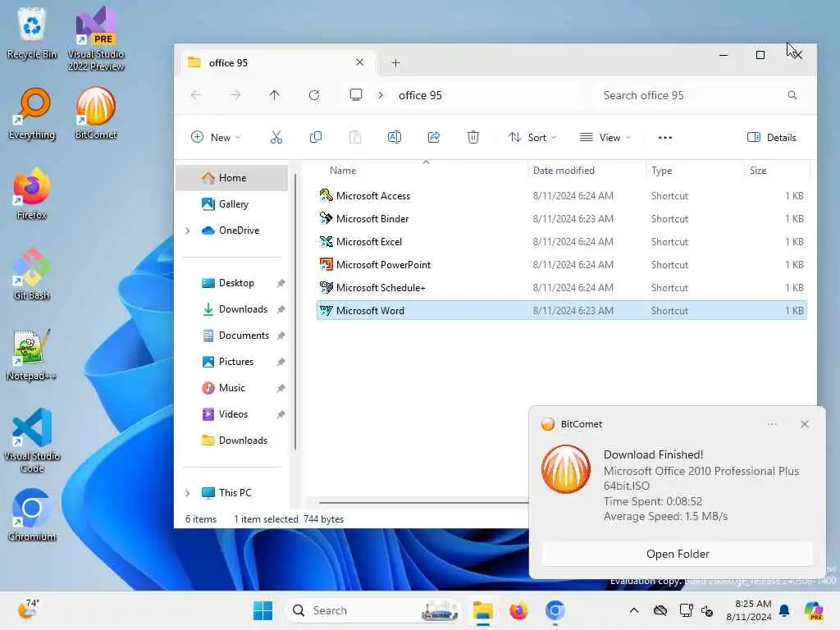Sort by the Size column header

point(777,171)
